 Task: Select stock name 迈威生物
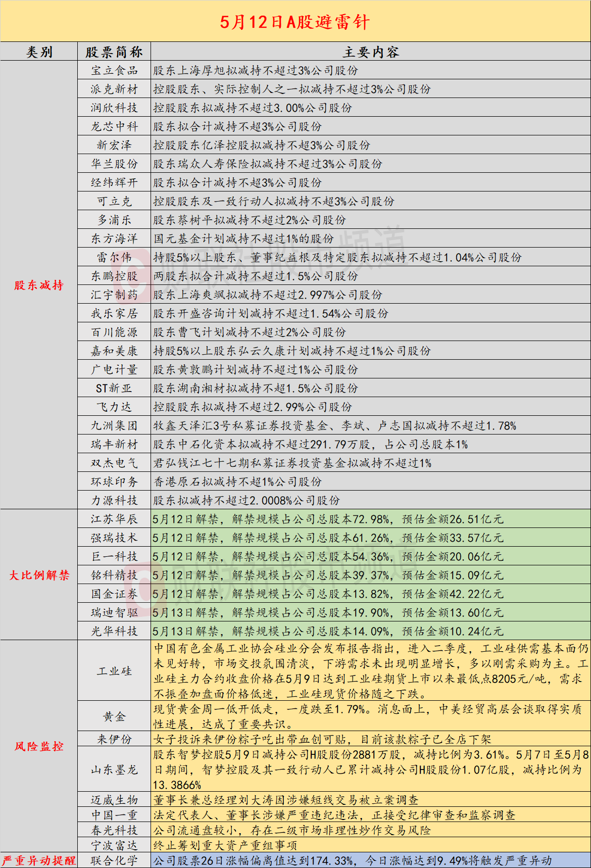point(114,800)
